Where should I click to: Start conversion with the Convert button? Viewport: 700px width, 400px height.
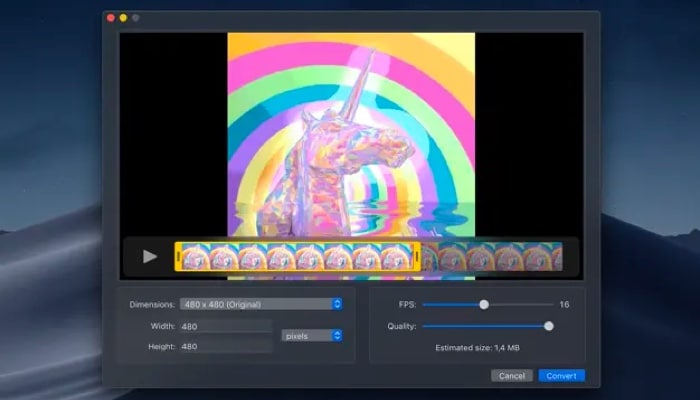(561, 376)
